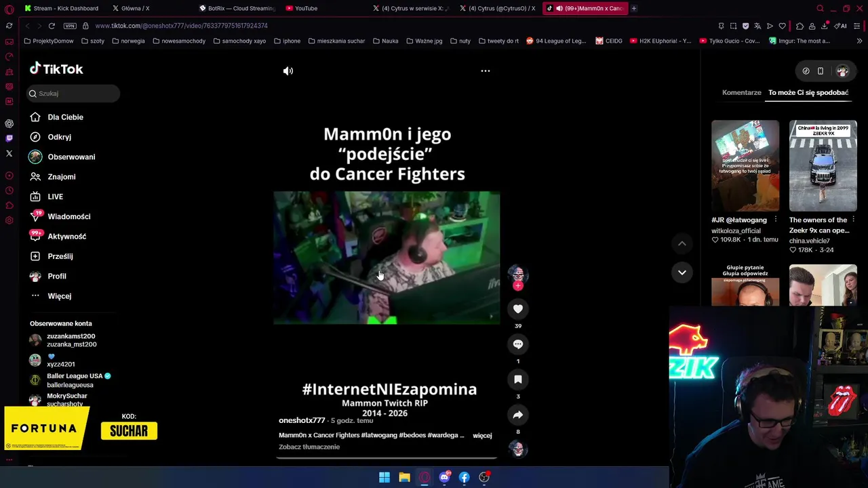This screenshot has height=488, width=868.
Task: Open the CEIDG bookmark
Action: pos(609,41)
